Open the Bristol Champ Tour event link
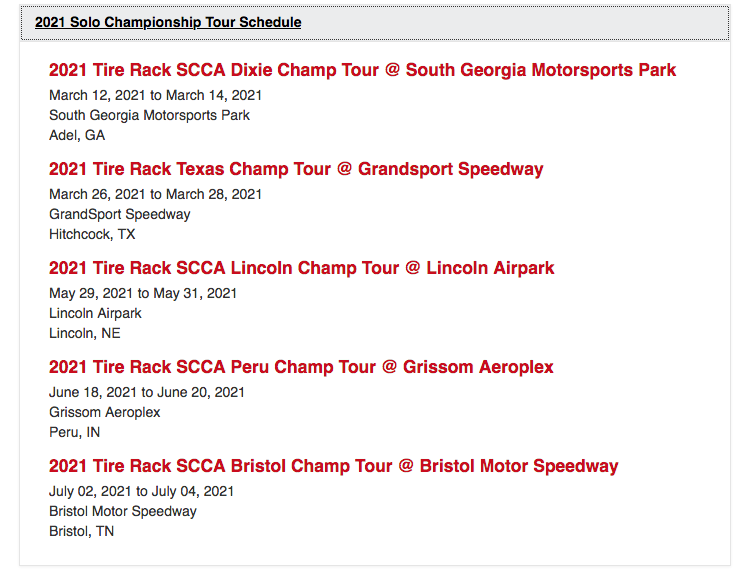 [333, 466]
